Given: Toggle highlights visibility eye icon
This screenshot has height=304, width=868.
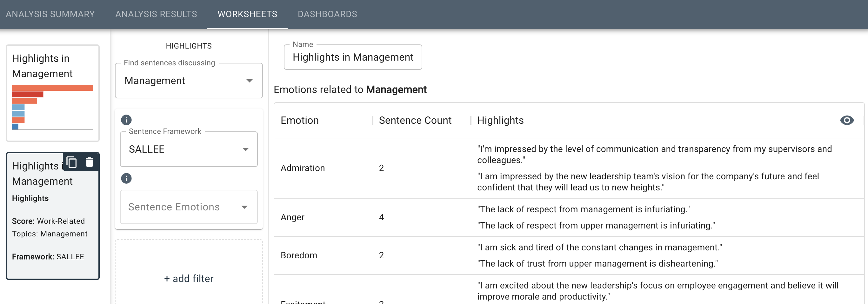Looking at the screenshot, I should (846, 121).
